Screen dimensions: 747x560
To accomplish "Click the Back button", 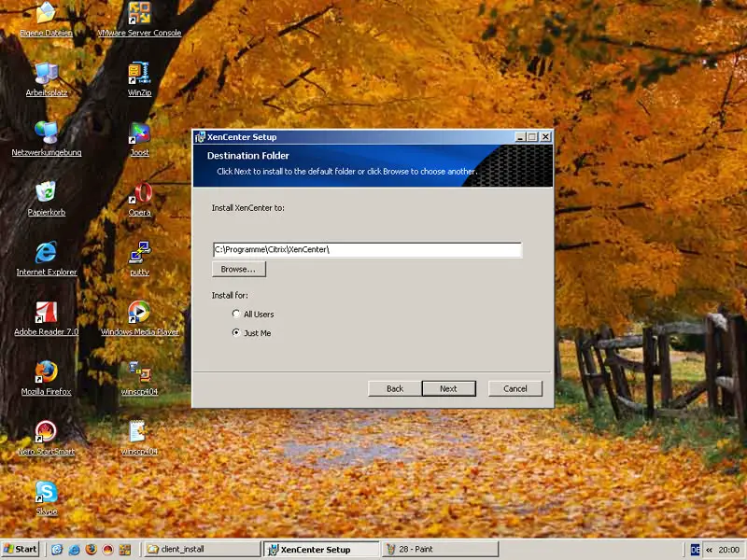I will pyautogui.click(x=395, y=388).
